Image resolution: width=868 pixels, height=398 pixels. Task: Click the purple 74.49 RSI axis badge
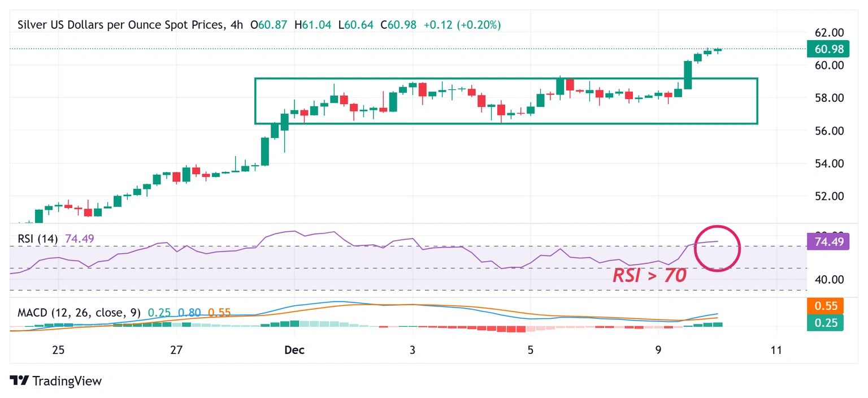pos(828,241)
